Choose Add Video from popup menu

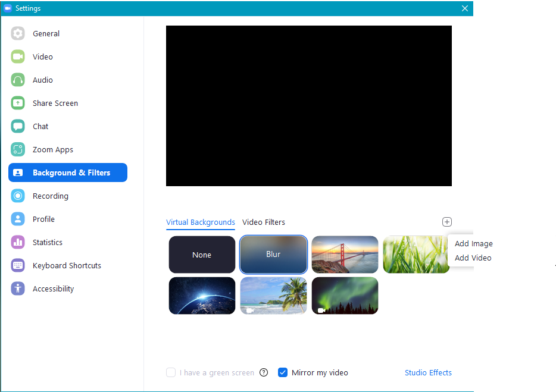pyautogui.click(x=473, y=258)
